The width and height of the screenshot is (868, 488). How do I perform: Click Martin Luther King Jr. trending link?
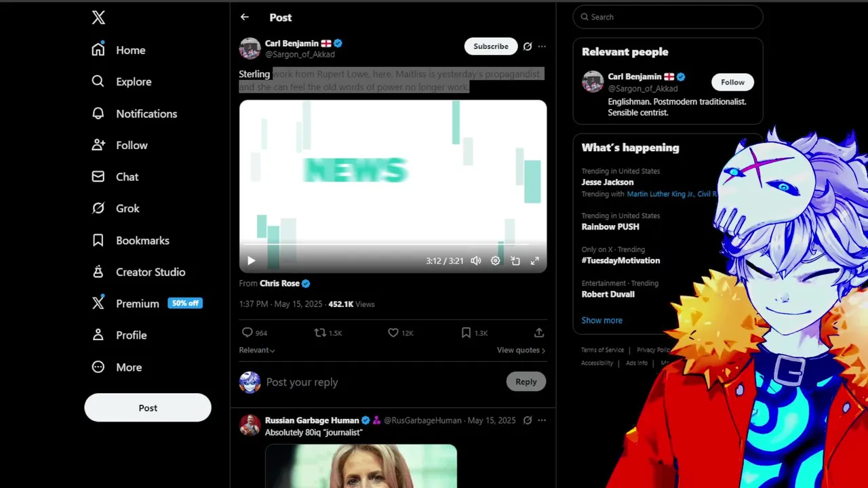(x=660, y=194)
